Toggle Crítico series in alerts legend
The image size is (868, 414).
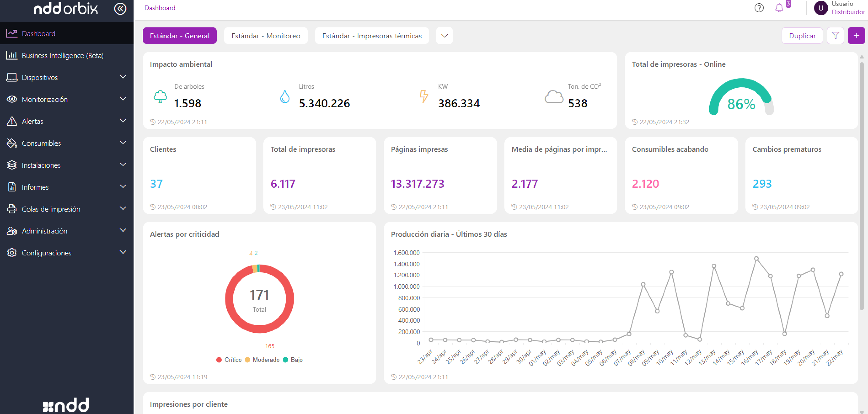coord(229,360)
